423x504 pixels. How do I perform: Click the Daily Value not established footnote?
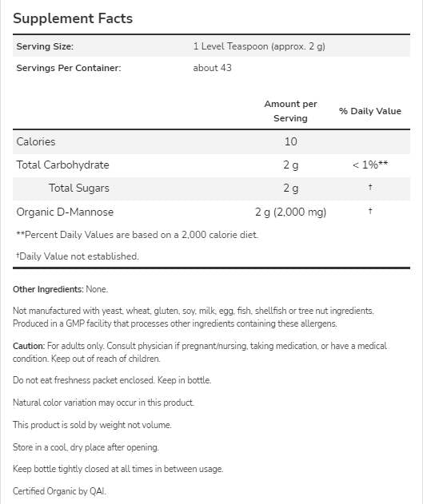(78, 256)
